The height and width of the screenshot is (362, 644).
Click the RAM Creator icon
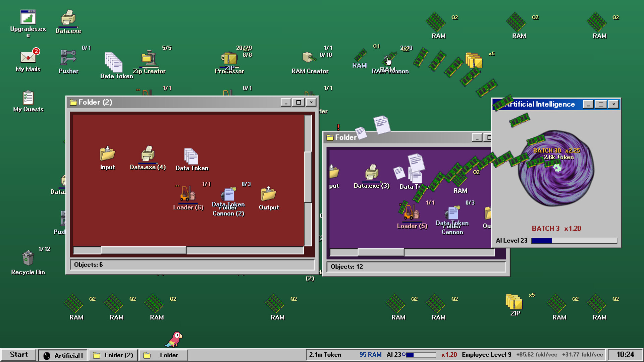click(x=309, y=58)
